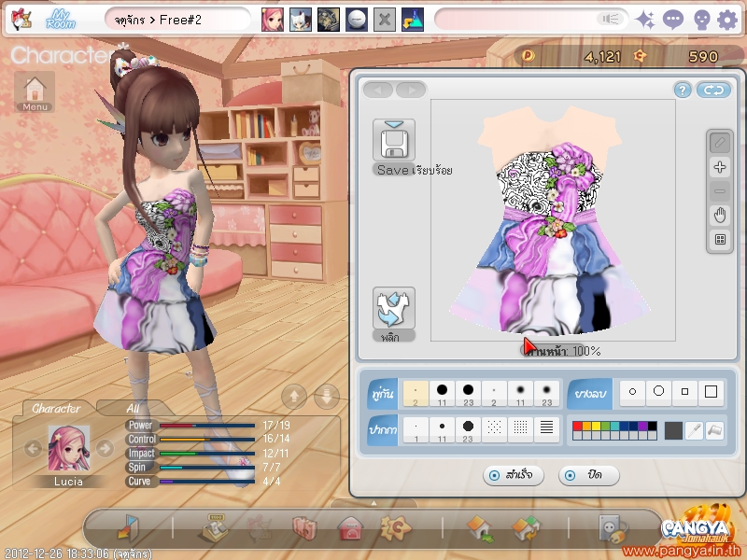Click the current dark gray color box

pos(673,431)
